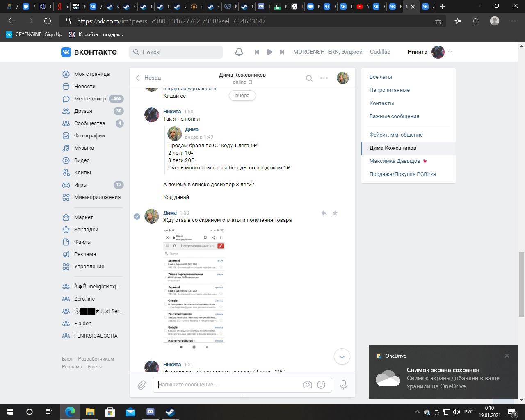Open conversation actions three-dot menu

[324, 78]
